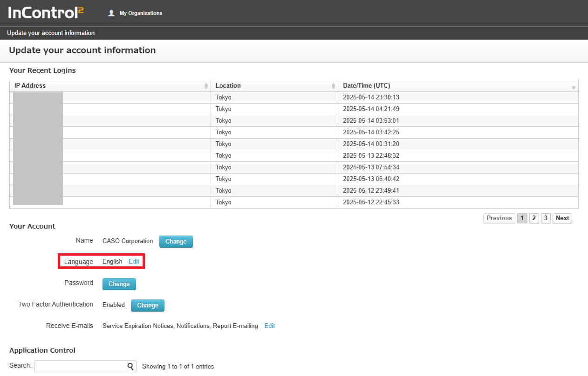Viewport: 588px width, 376px height.
Task: Open the My Organizations menu
Action: [x=136, y=13]
